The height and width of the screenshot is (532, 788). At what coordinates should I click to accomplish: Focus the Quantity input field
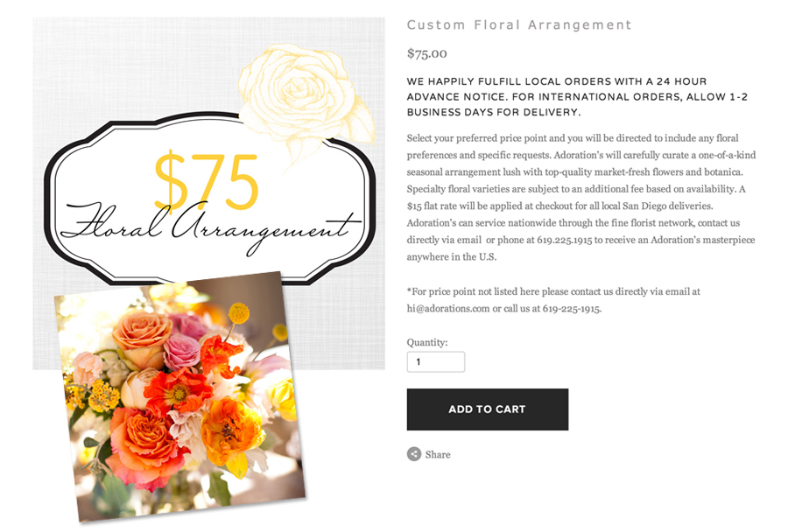pos(436,361)
